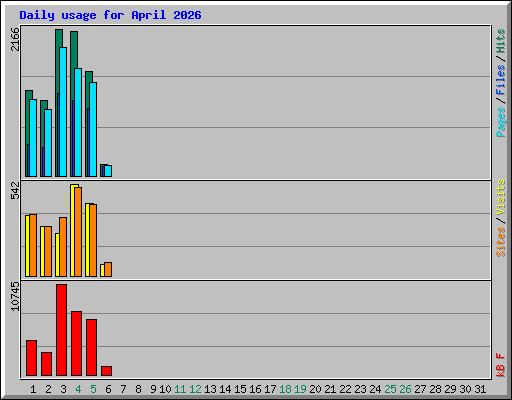
Task: Click the 2166 axis maximum label
Action: [x=15, y=39]
